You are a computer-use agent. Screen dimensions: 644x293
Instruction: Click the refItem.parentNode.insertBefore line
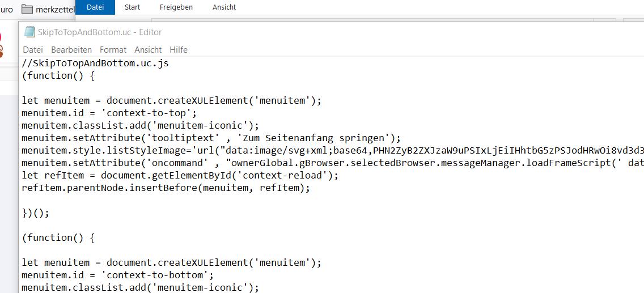click(x=166, y=188)
